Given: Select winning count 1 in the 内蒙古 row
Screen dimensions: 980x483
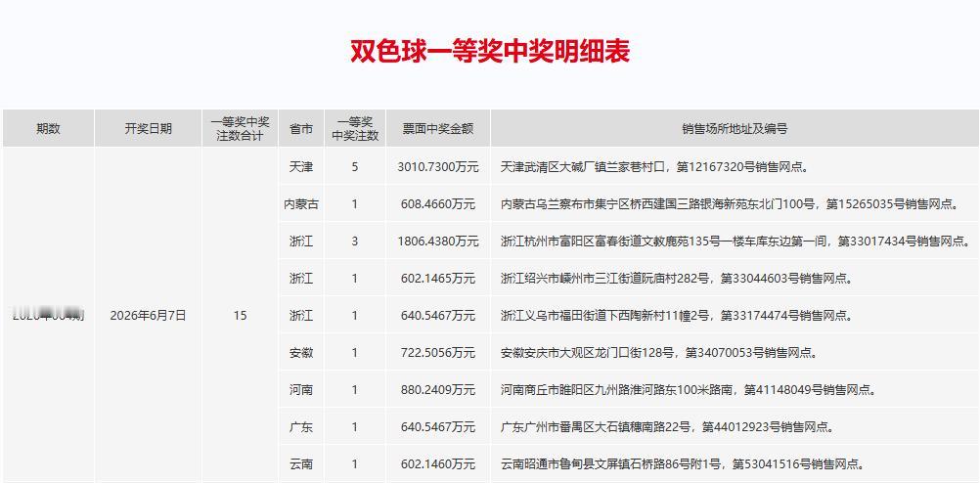Looking at the screenshot, I should click(x=355, y=204).
